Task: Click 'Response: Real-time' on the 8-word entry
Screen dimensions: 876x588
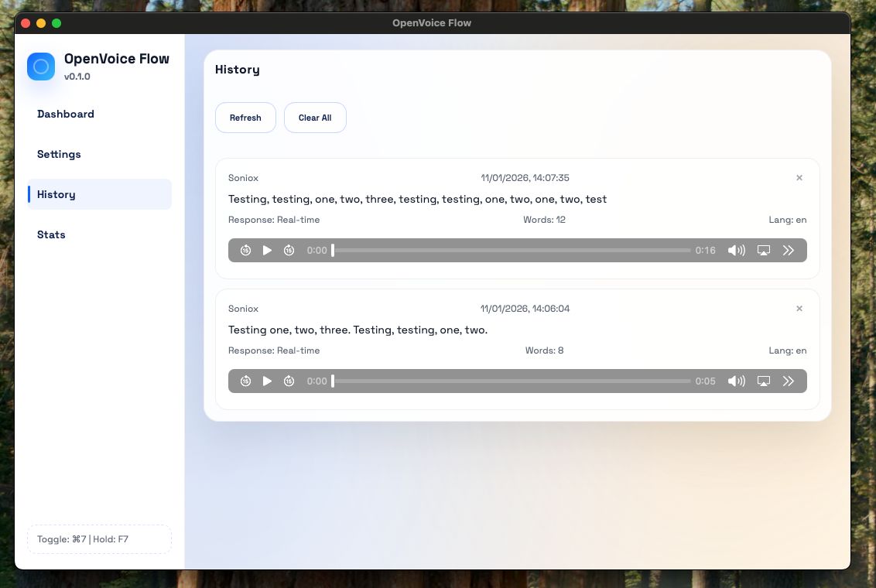Action: 274,350
